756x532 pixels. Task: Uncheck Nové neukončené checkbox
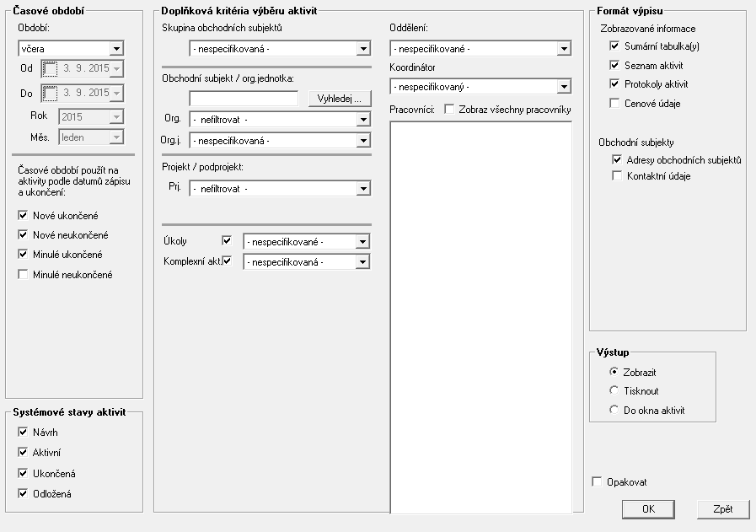[23, 235]
